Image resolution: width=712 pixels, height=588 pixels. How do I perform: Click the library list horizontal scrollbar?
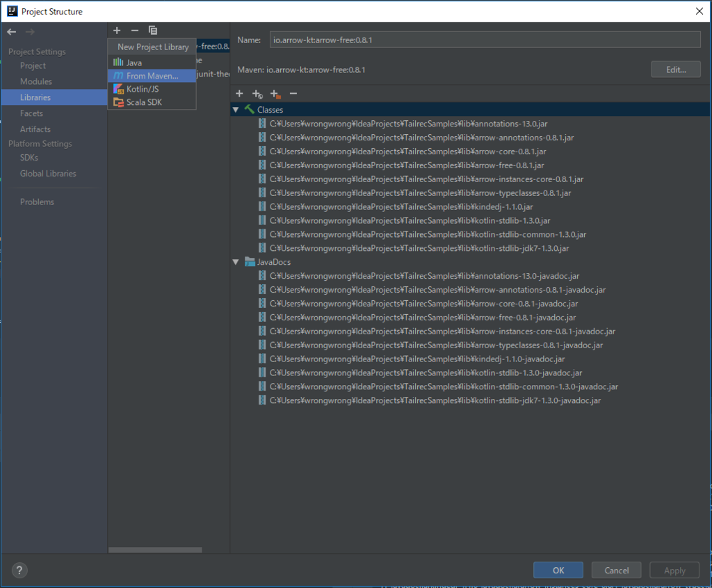[155, 550]
